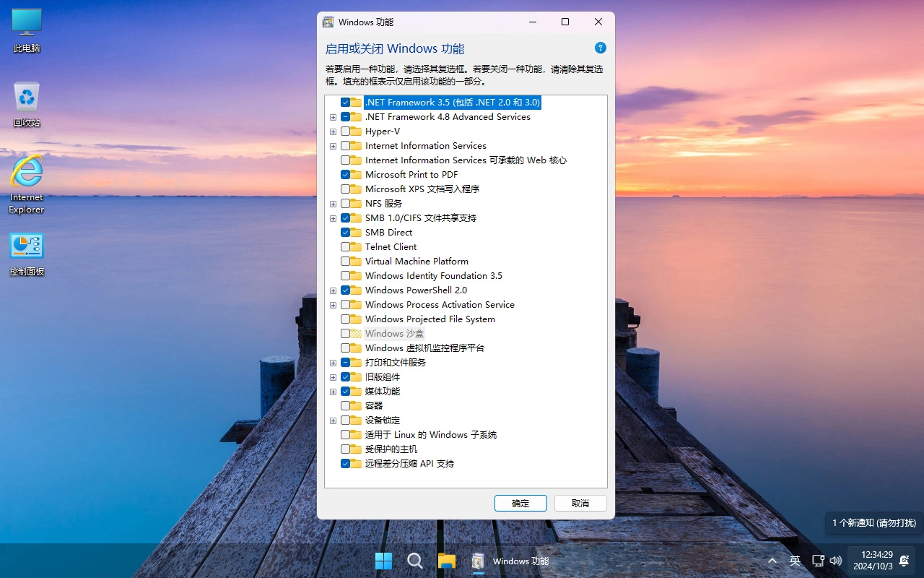Viewport: 924px width, 578px height.
Task: Open File Explorer from the taskbar
Action: click(447, 561)
